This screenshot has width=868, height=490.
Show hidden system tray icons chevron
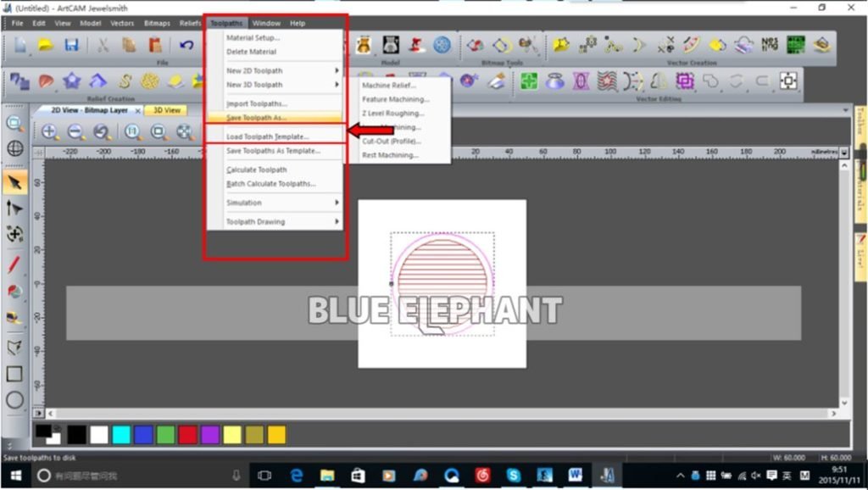click(x=681, y=475)
